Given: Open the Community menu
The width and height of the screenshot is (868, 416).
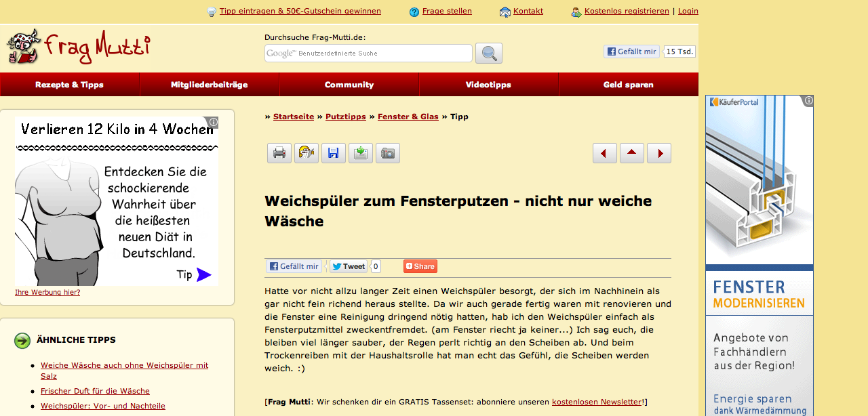Looking at the screenshot, I should (349, 85).
